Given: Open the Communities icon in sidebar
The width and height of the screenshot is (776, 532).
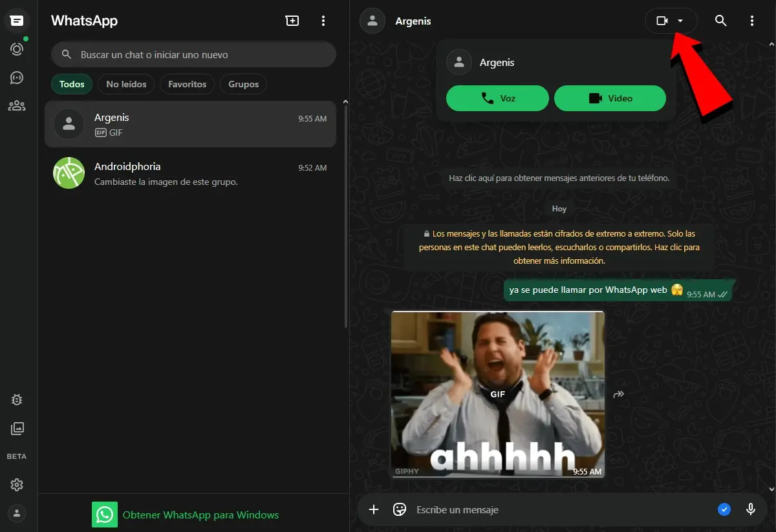Looking at the screenshot, I should pos(17,106).
